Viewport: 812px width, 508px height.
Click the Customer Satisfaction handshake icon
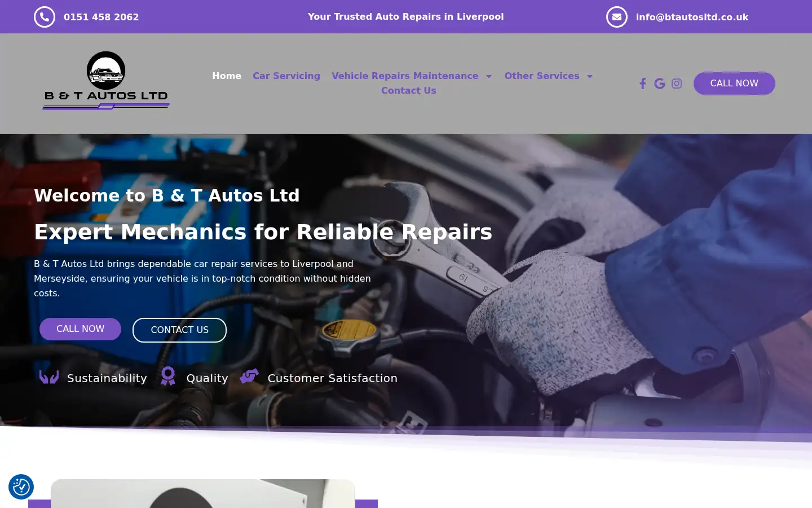[x=249, y=376]
